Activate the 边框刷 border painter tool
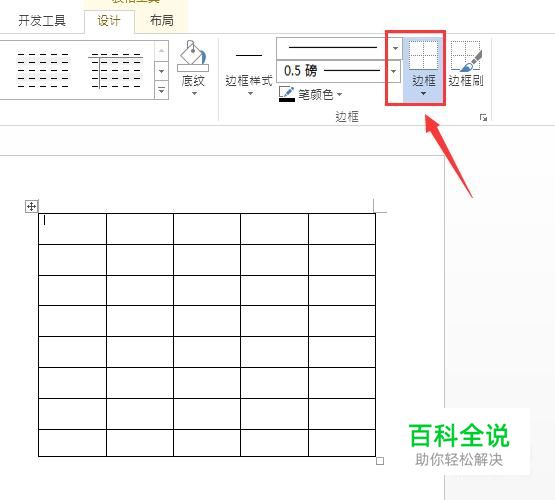Viewport: 555px width, 500px height. click(x=466, y=64)
